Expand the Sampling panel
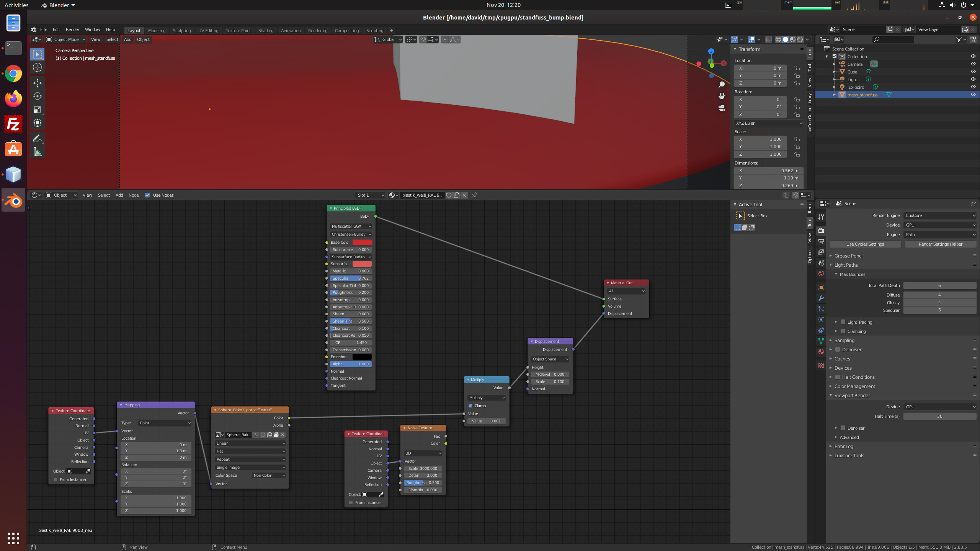Screen dimensions: 980x551 844,341
